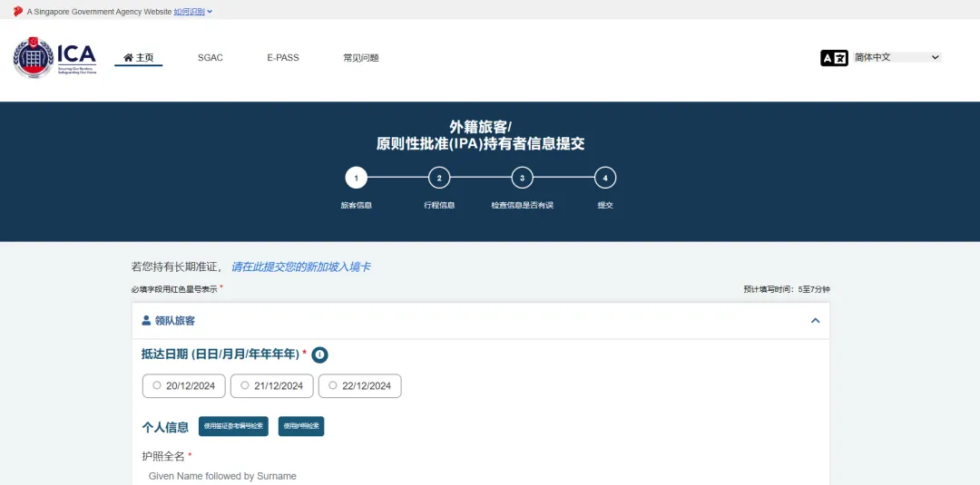Select arrival date 20/12/2024
The image size is (980, 485).
point(183,386)
